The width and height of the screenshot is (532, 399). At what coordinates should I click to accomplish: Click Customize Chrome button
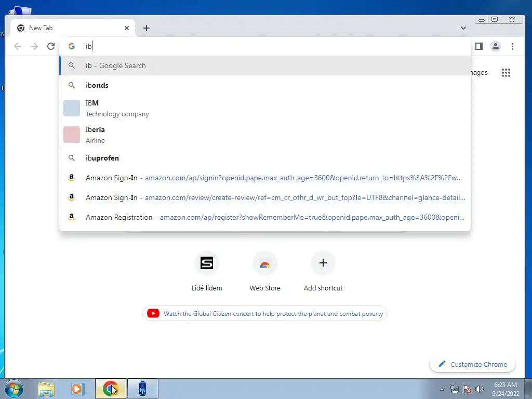pyautogui.click(x=472, y=364)
